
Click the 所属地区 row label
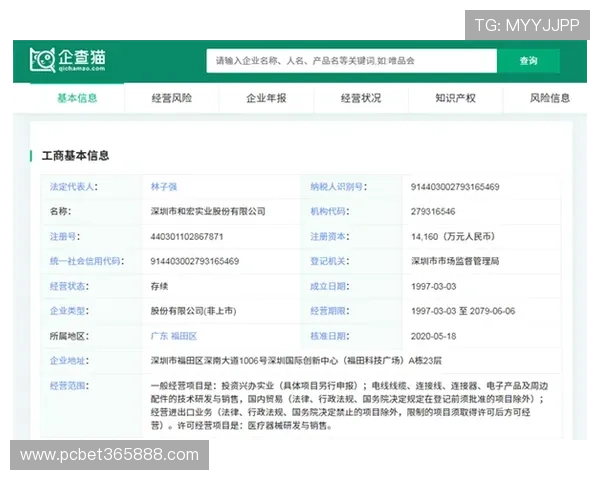point(69,336)
